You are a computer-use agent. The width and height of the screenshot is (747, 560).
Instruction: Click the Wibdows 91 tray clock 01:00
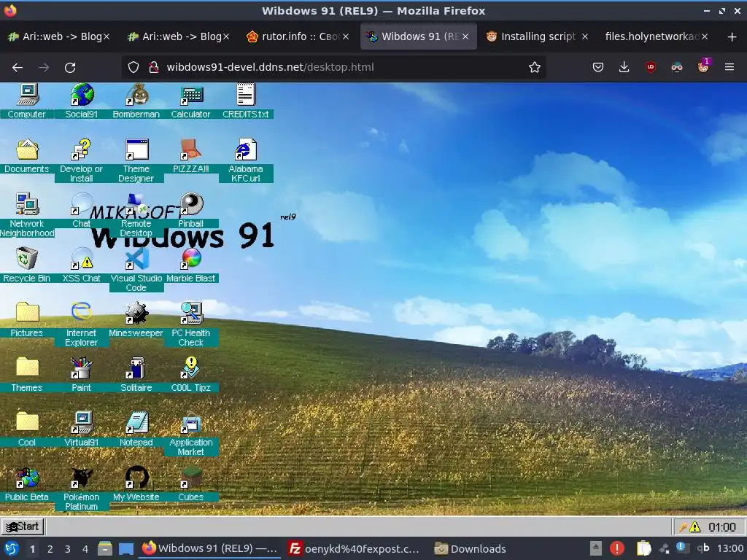coord(721,526)
